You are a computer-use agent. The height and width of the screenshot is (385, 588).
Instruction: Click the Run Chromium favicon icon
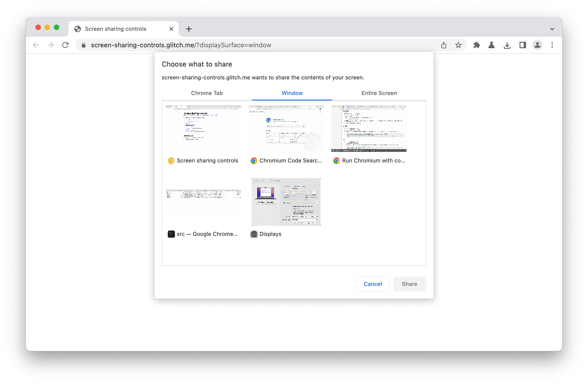point(336,161)
